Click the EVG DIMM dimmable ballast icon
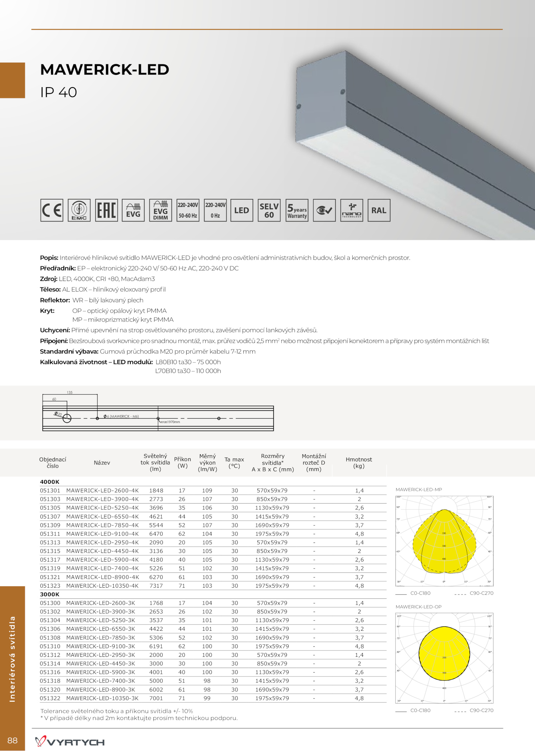535x756 pixels. coord(160,210)
